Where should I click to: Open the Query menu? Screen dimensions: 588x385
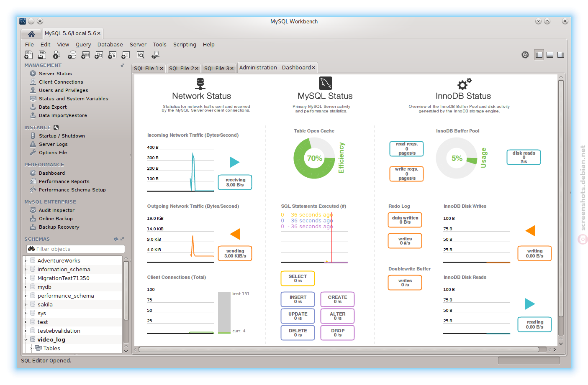(x=83, y=45)
